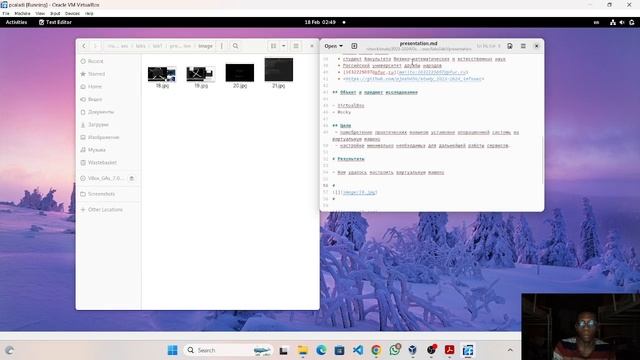Open VirtualBox View menu
This screenshot has width=640, height=360.
[x=40, y=13]
